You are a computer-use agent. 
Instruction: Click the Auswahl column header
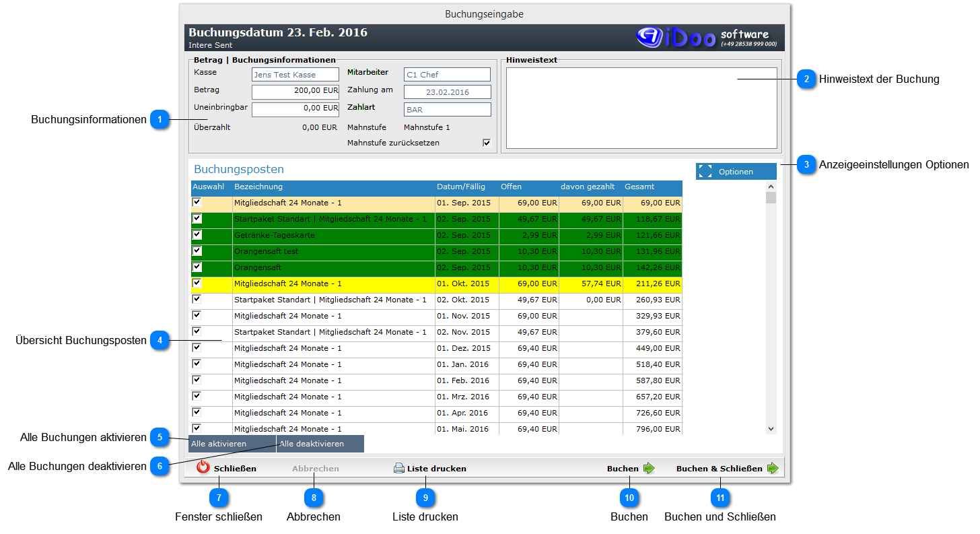(209, 187)
